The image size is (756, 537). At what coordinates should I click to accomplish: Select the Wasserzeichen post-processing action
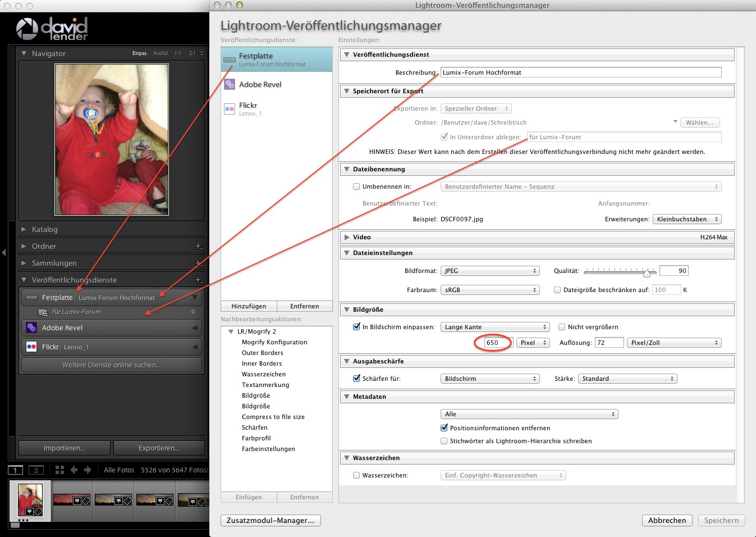pyautogui.click(x=264, y=374)
